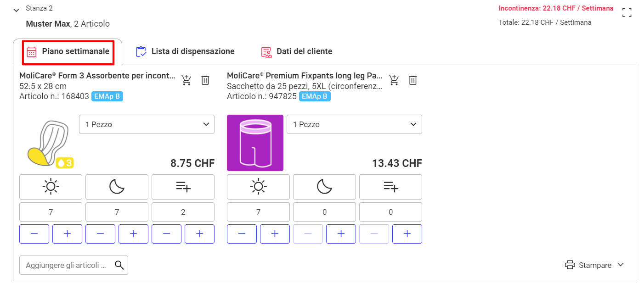Click Sacchetto da 25 pezzi description
644x289 pixels.
[x=305, y=86]
